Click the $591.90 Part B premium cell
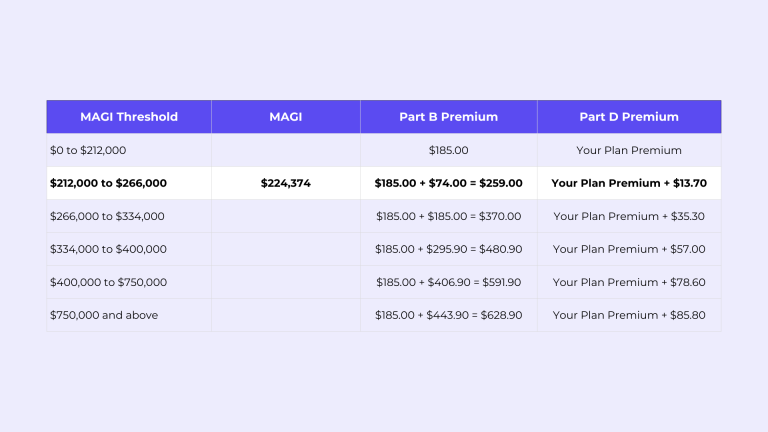Viewport: 768px width, 432px height. pyautogui.click(x=449, y=282)
